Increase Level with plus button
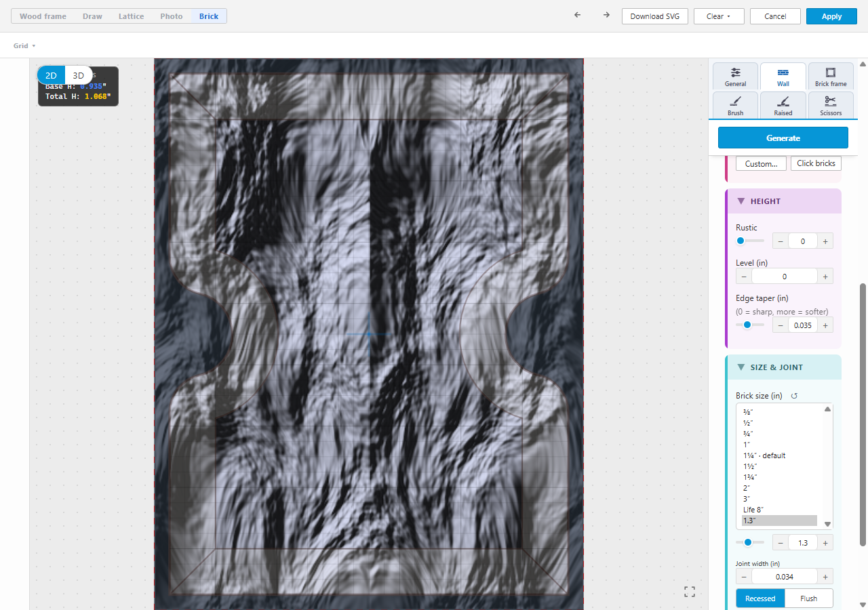Viewport: 868px width, 610px height. tap(825, 276)
